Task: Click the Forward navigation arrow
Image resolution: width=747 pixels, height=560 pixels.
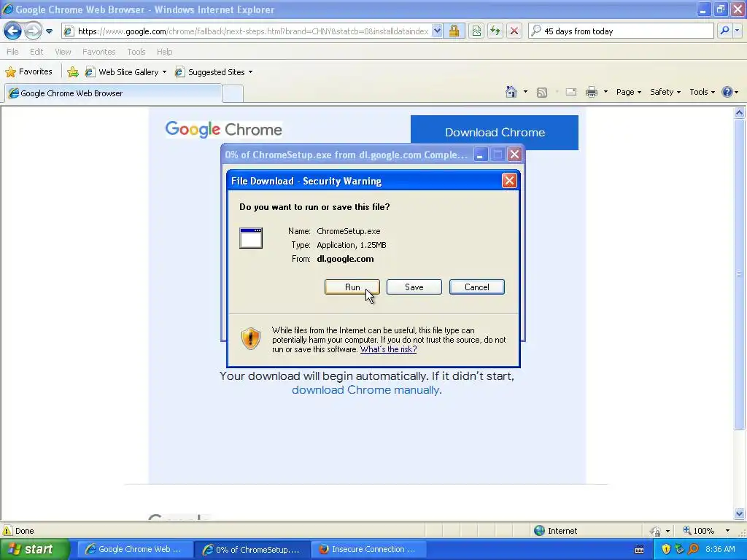Action: pyautogui.click(x=33, y=31)
